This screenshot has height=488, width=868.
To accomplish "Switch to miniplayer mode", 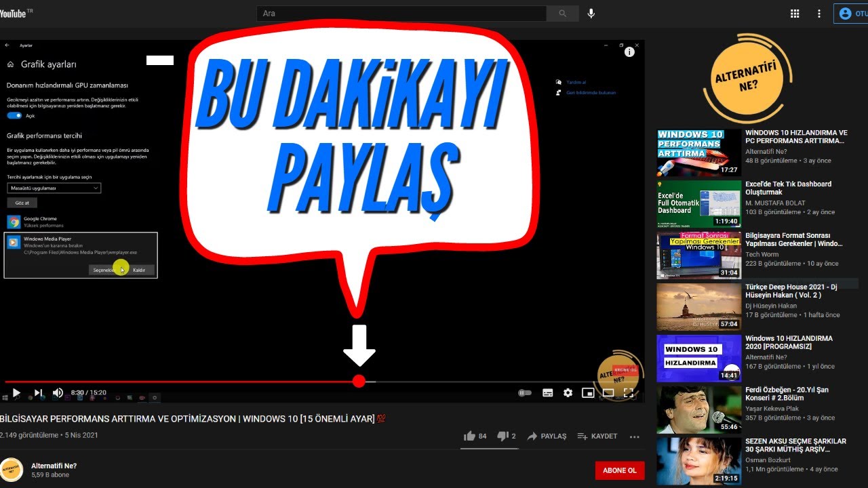I will pyautogui.click(x=588, y=392).
